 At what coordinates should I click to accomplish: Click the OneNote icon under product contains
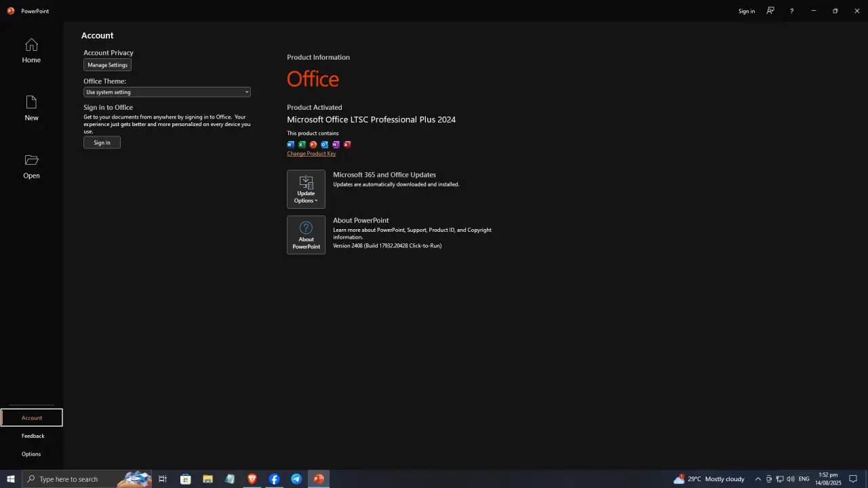(x=336, y=144)
